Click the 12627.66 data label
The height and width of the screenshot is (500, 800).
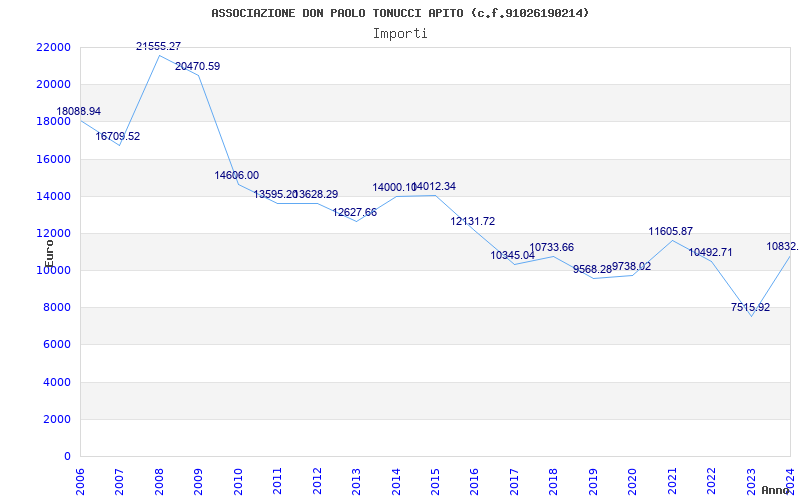click(355, 212)
